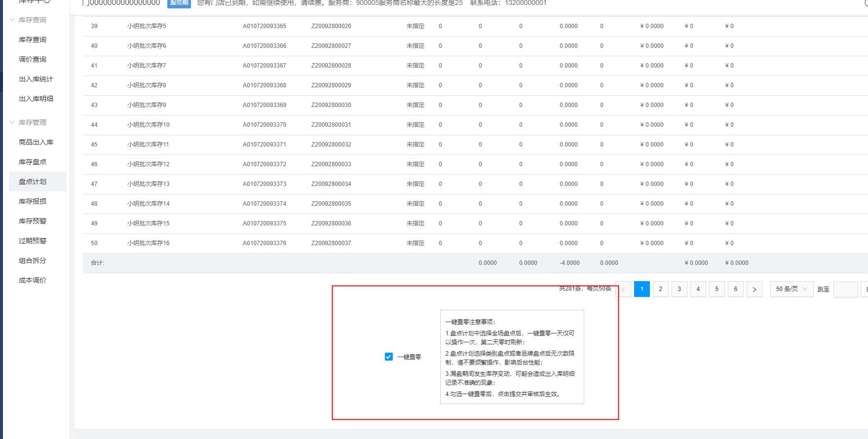
Task: Select 成本调价 menu item
Action: (x=33, y=280)
